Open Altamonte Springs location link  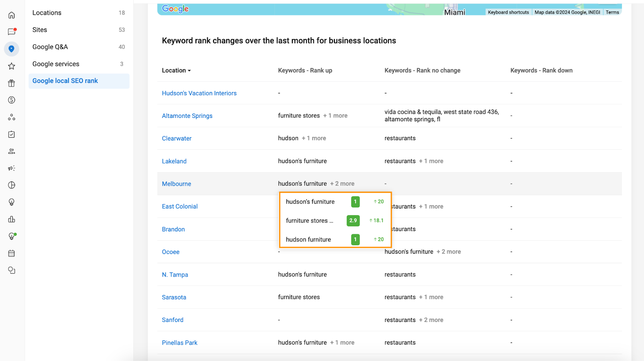tap(187, 116)
